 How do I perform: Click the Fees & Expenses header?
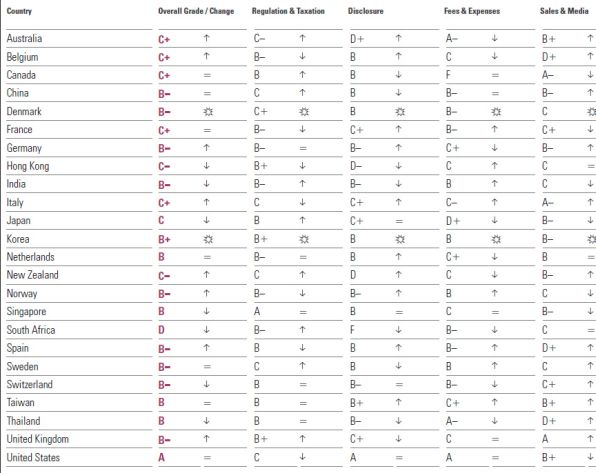472,11
